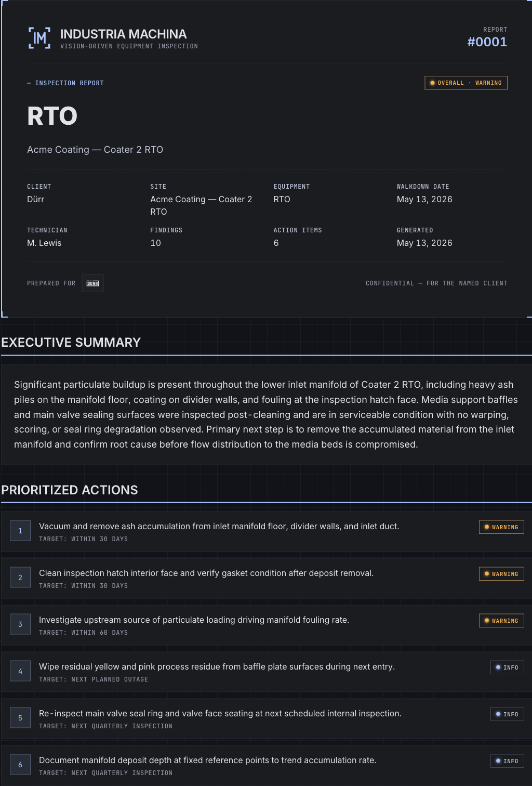Click report number #0001

point(487,42)
